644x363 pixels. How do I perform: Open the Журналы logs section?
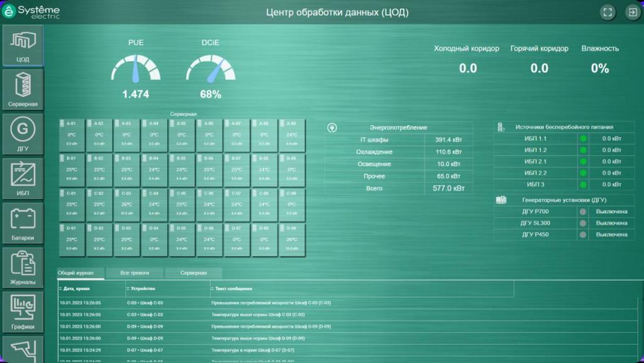click(23, 267)
